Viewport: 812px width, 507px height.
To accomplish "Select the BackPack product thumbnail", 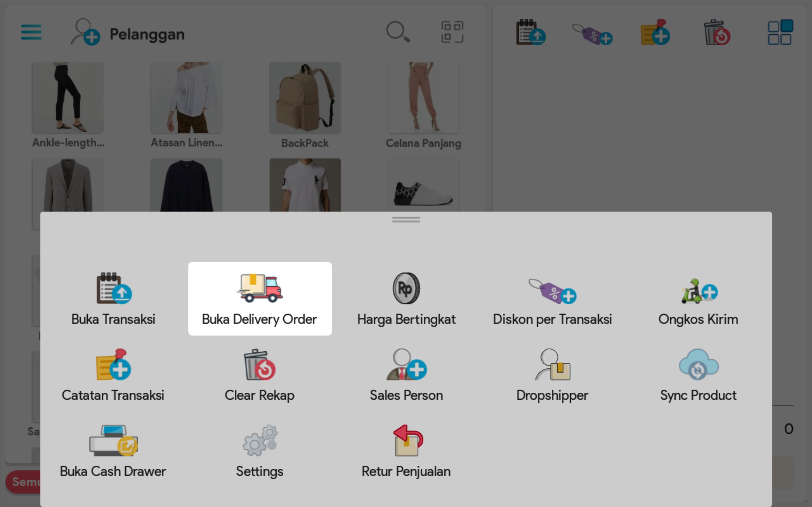I will pos(305,98).
